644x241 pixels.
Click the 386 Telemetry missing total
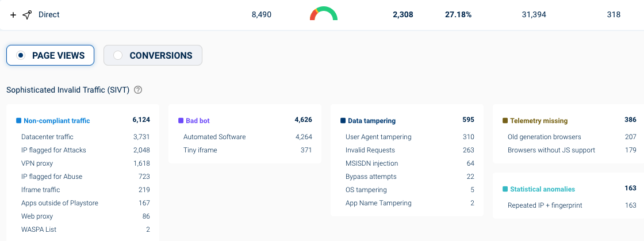[630, 120]
